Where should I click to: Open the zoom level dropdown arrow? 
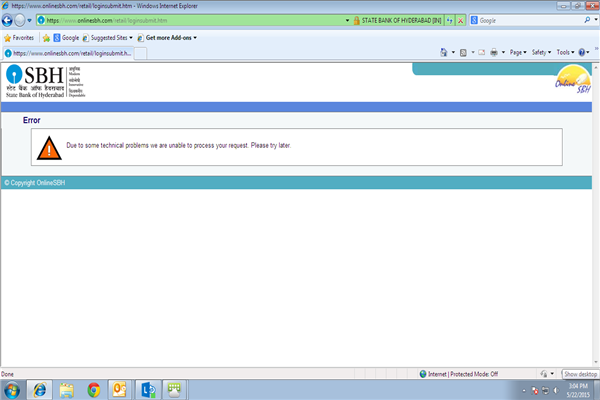[552, 374]
